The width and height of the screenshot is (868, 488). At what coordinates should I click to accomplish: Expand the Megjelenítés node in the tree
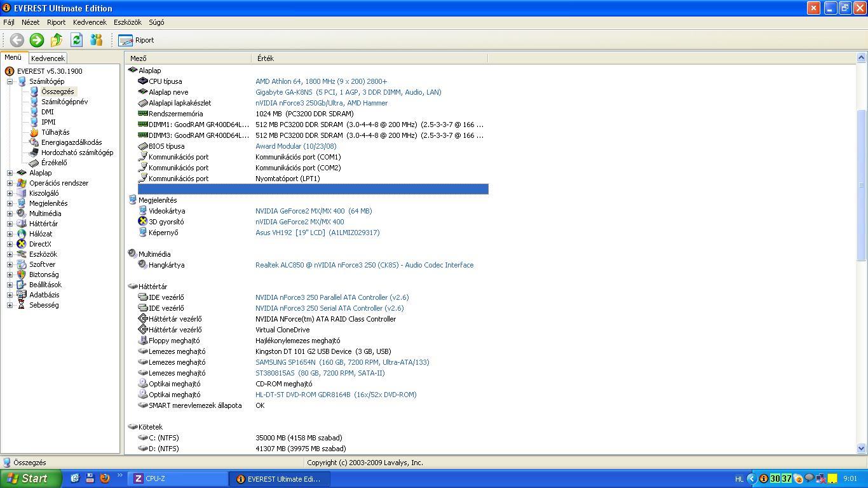click(10, 203)
